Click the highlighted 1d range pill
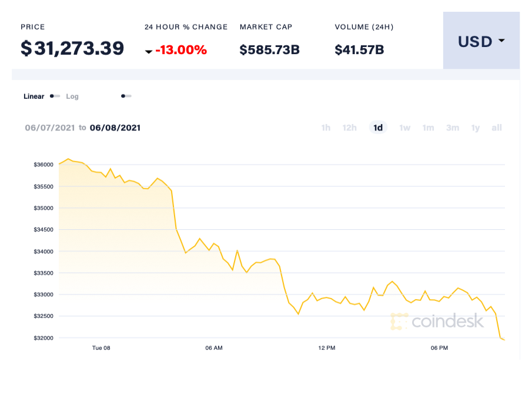532x395 pixels. 378,128
